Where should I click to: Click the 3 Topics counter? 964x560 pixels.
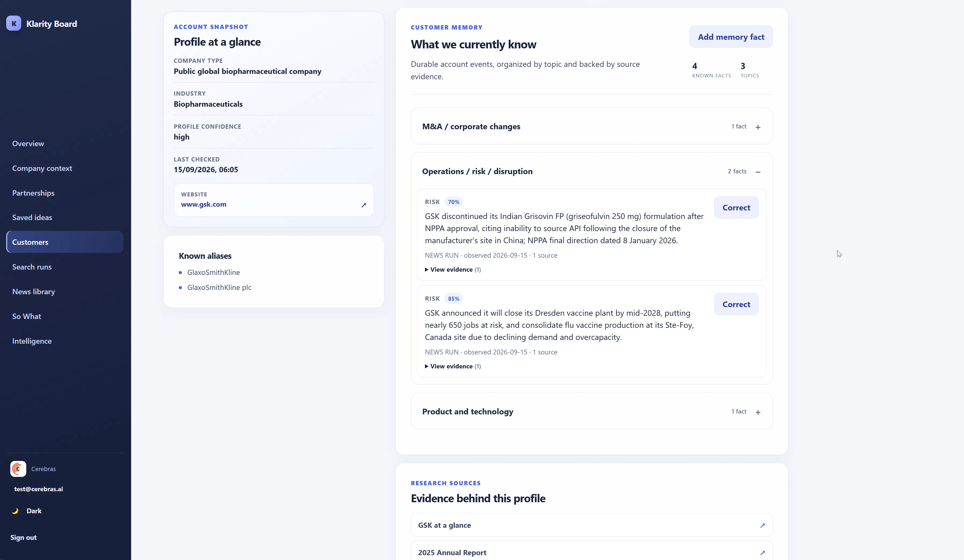pyautogui.click(x=750, y=70)
